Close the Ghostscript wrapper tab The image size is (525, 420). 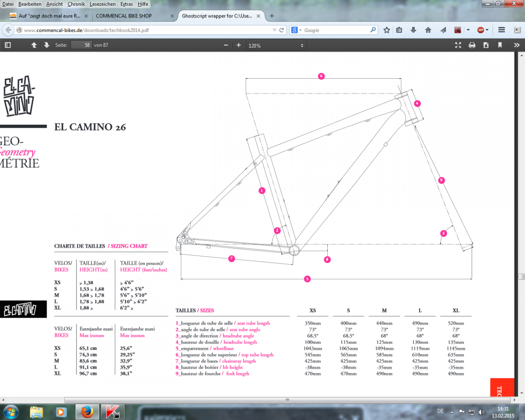pyautogui.click(x=258, y=16)
